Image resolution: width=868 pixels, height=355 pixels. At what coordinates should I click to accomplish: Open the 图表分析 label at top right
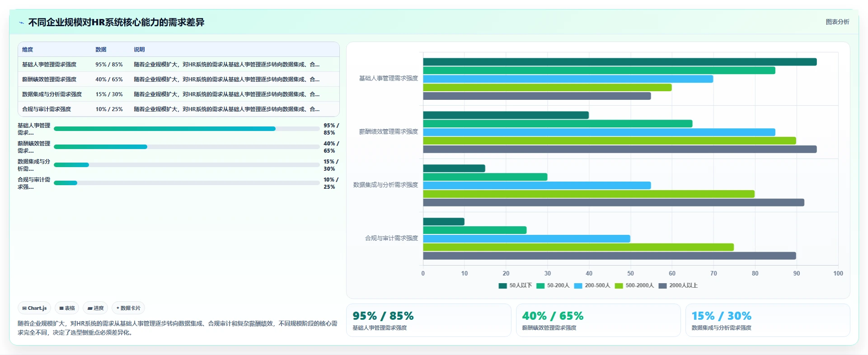(837, 22)
